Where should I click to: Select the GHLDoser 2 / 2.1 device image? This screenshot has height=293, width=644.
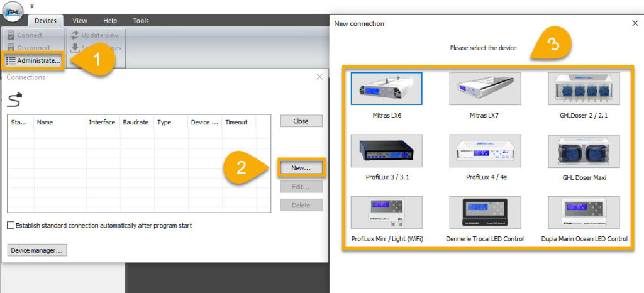point(584,88)
